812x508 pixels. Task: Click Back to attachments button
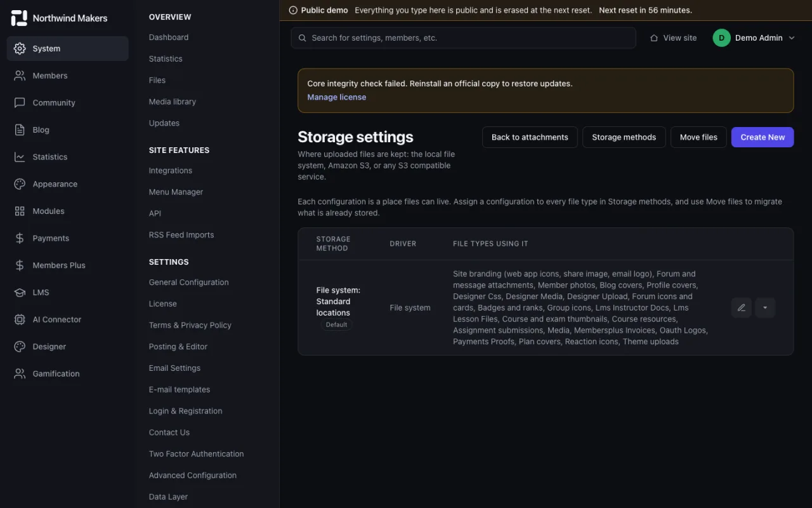tap(530, 137)
